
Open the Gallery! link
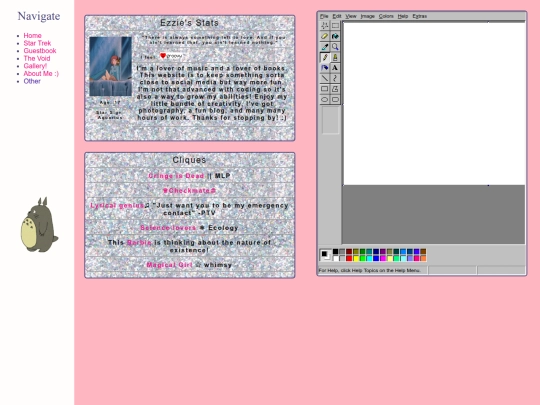(35, 66)
